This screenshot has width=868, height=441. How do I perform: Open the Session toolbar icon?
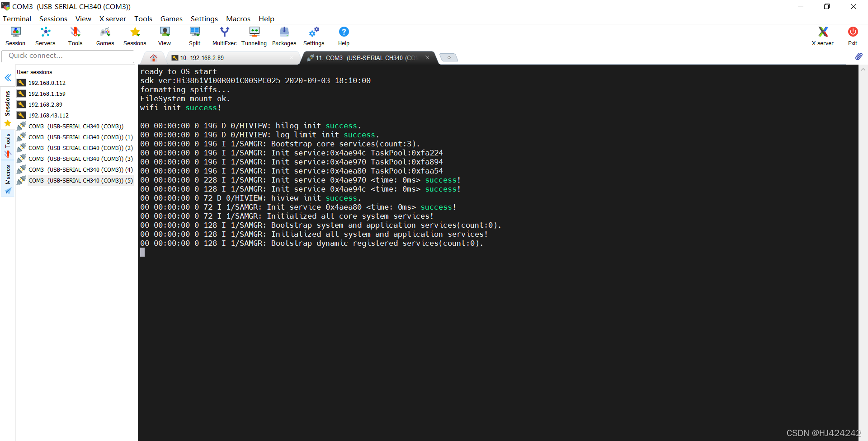[x=15, y=36]
